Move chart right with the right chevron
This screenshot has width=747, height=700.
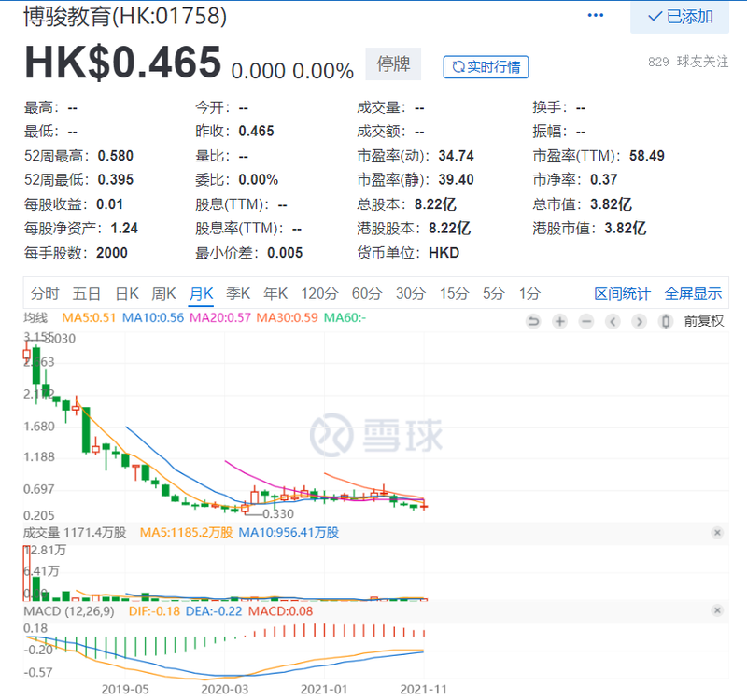click(640, 322)
